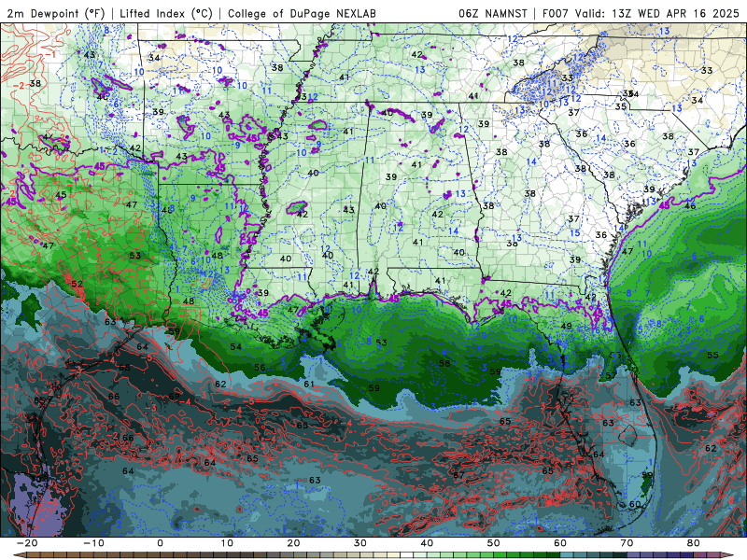Click the dewpoint value 49 on the map
Screen dimensions: 747x560
tap(566, 326)
